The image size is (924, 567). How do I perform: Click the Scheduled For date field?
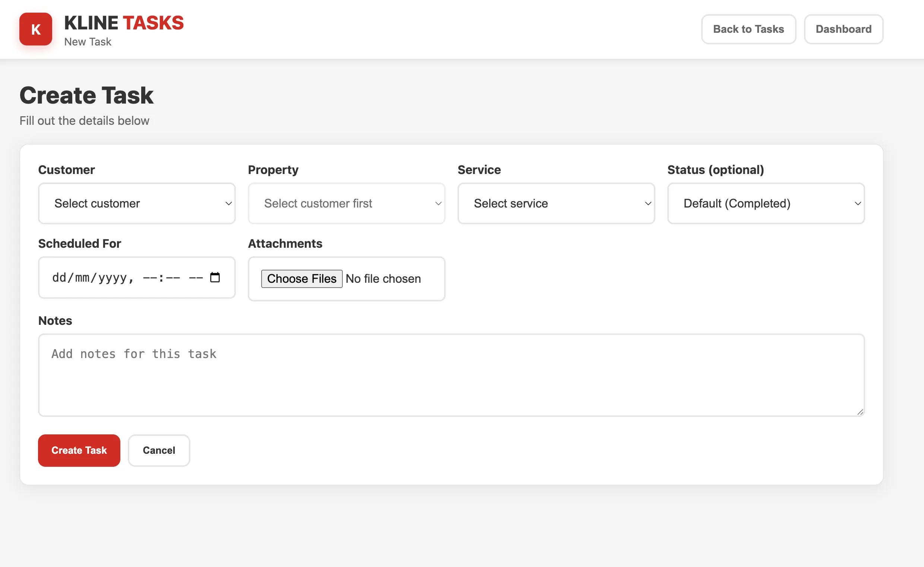[113, 278]
